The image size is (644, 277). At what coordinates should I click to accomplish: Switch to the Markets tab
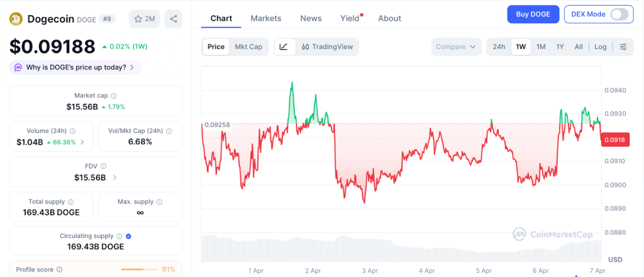266,18
